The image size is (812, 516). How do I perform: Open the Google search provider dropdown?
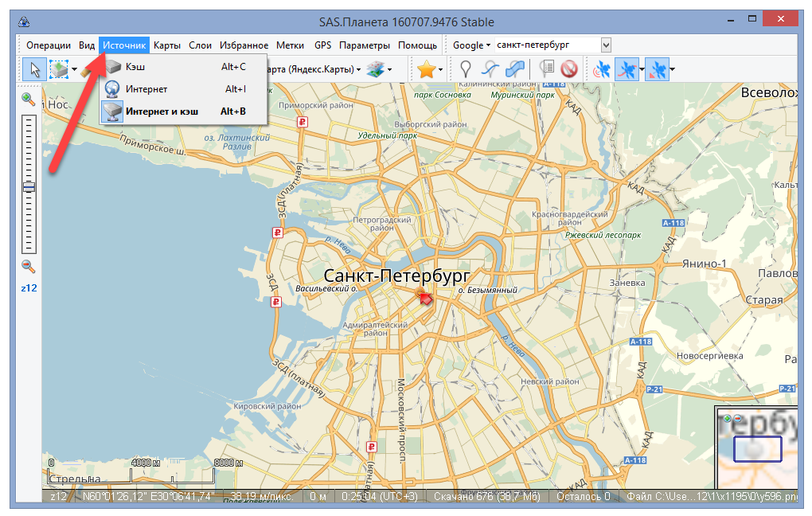(471, 45)
